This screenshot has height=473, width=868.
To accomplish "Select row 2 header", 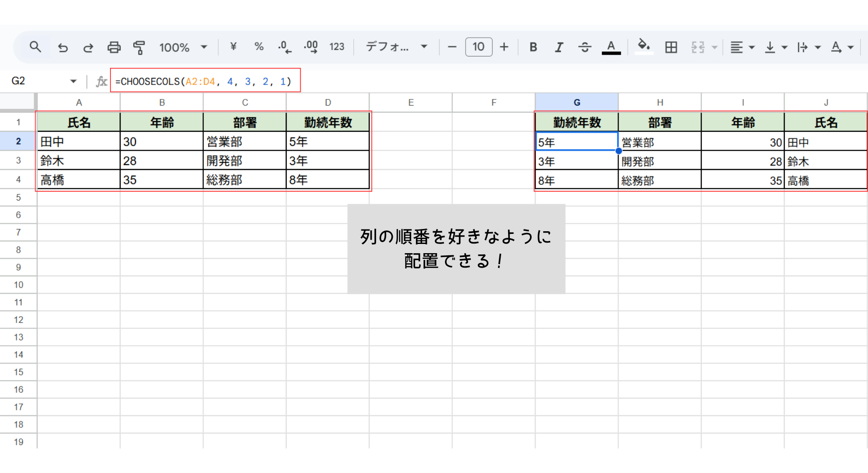I will [18, 141].
